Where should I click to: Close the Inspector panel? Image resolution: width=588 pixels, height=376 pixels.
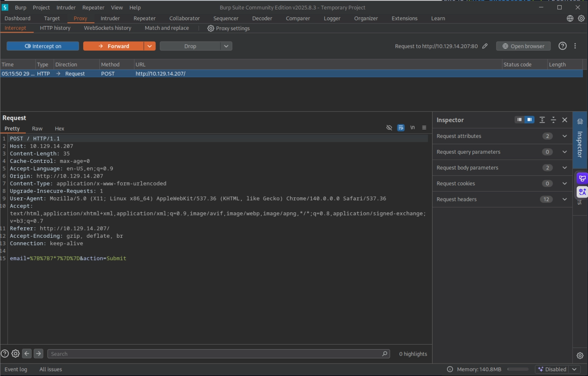(565, 120)
